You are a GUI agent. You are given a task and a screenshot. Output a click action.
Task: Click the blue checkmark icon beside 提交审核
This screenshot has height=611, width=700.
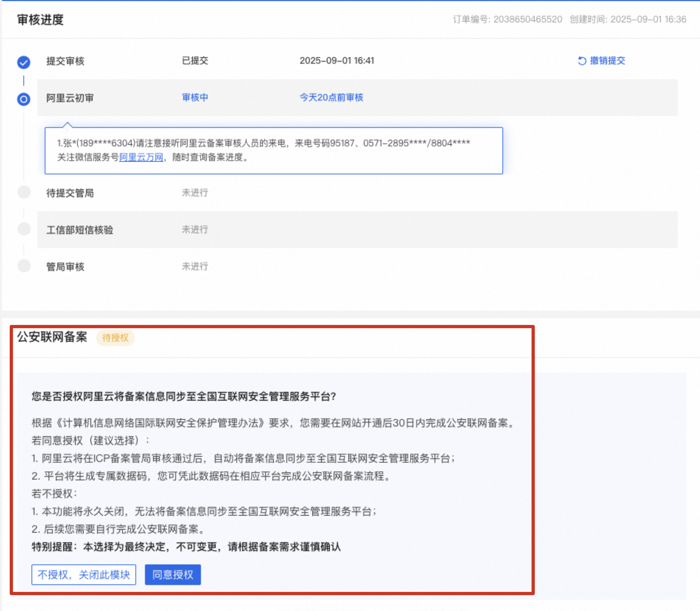(x=24, y=62)
